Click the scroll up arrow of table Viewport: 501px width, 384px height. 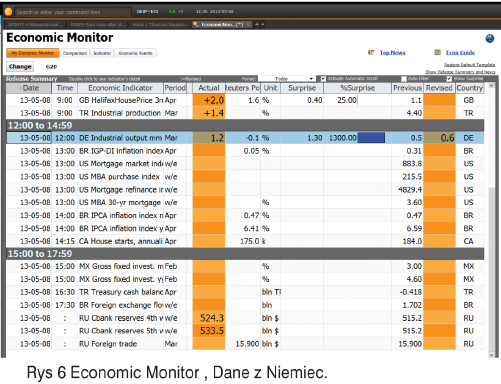click(491, 86)
